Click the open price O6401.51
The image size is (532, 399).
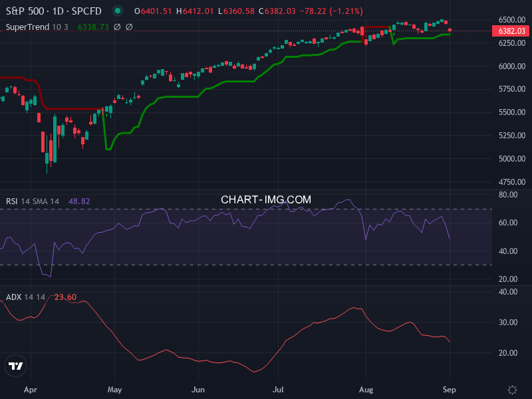(x=153, y=11)
